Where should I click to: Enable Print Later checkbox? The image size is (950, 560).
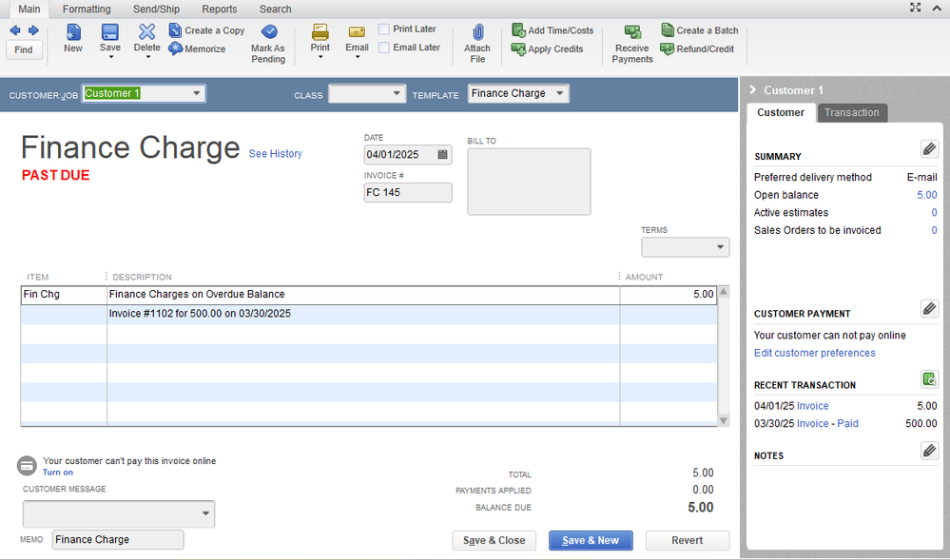coord(383,29)
